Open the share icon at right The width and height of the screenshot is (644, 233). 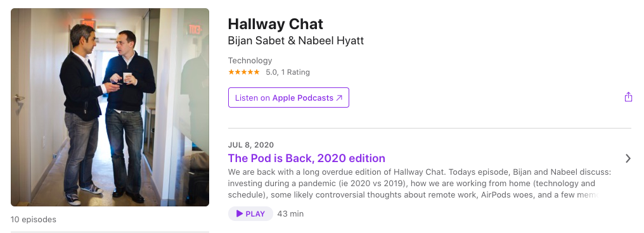click(628, 98)
